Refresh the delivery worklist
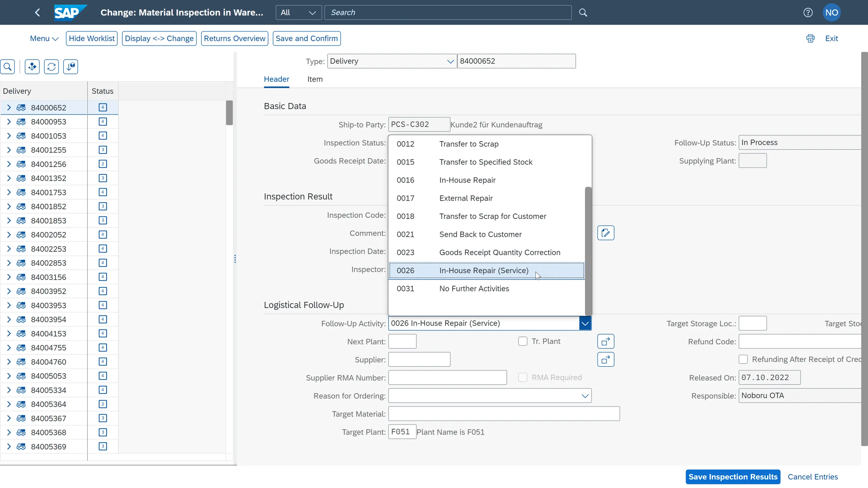Screen dimensions: 868x488 click(52, 66)
